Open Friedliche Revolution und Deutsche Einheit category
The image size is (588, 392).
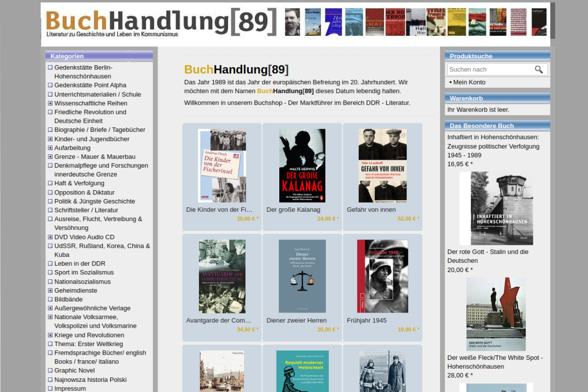pyautogui.click(x=90, y=116)
